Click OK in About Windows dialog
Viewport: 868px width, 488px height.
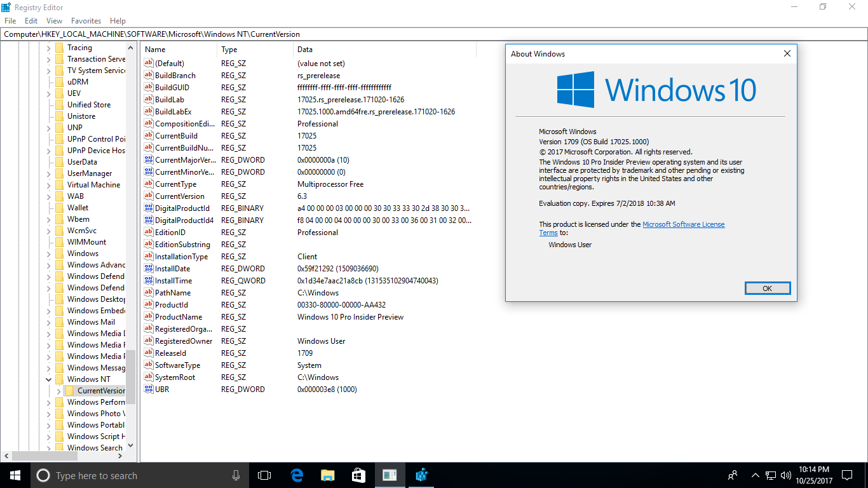(x=768, y=288)
